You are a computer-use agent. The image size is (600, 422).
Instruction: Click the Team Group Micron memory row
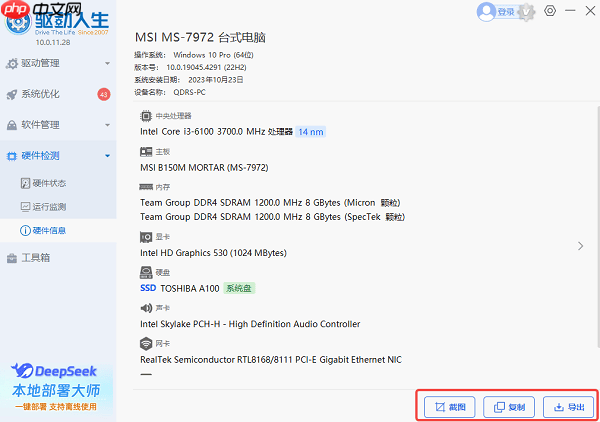(x=270, y=202)
